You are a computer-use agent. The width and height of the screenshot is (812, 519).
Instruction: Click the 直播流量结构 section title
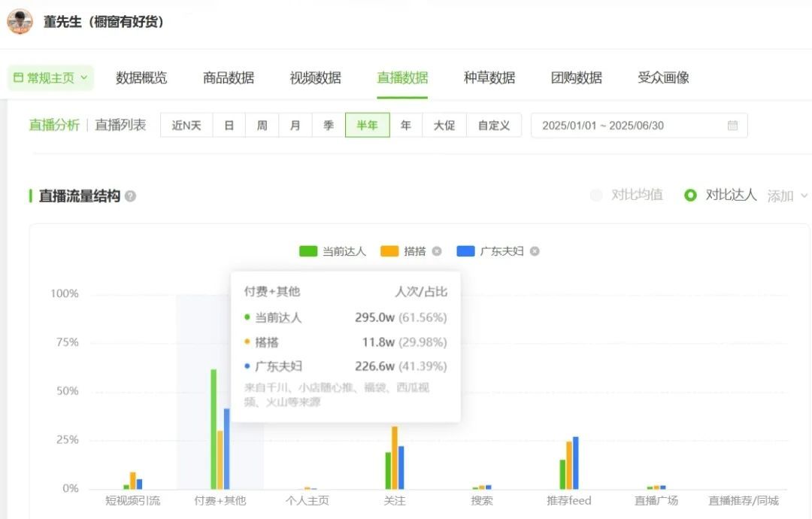click(79, 196)
